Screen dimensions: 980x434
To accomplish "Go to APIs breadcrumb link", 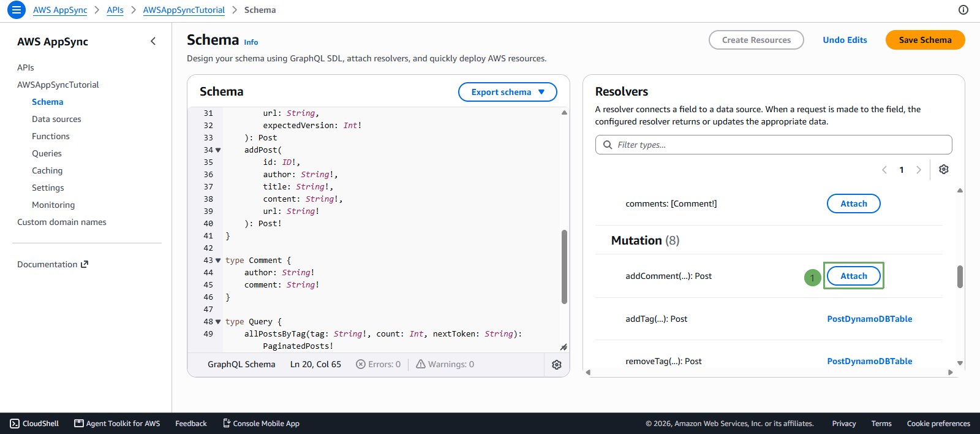I will (115, 10).
